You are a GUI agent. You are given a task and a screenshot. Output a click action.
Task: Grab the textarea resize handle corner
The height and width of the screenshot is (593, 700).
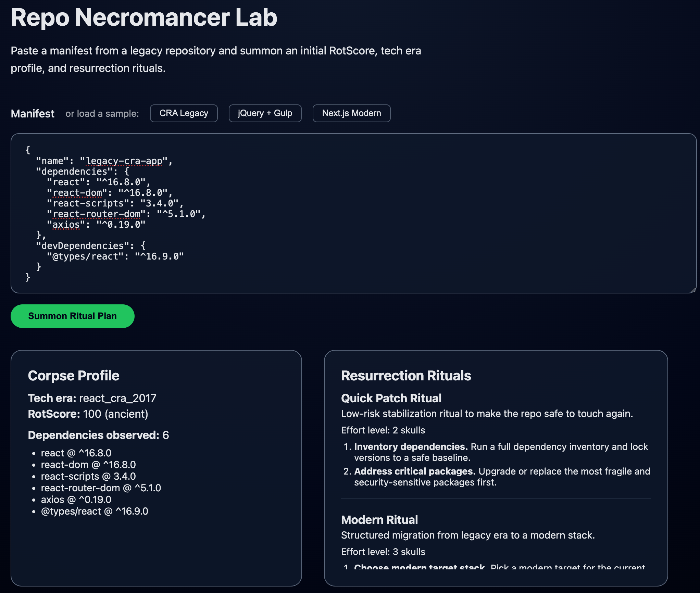[693, 290]
